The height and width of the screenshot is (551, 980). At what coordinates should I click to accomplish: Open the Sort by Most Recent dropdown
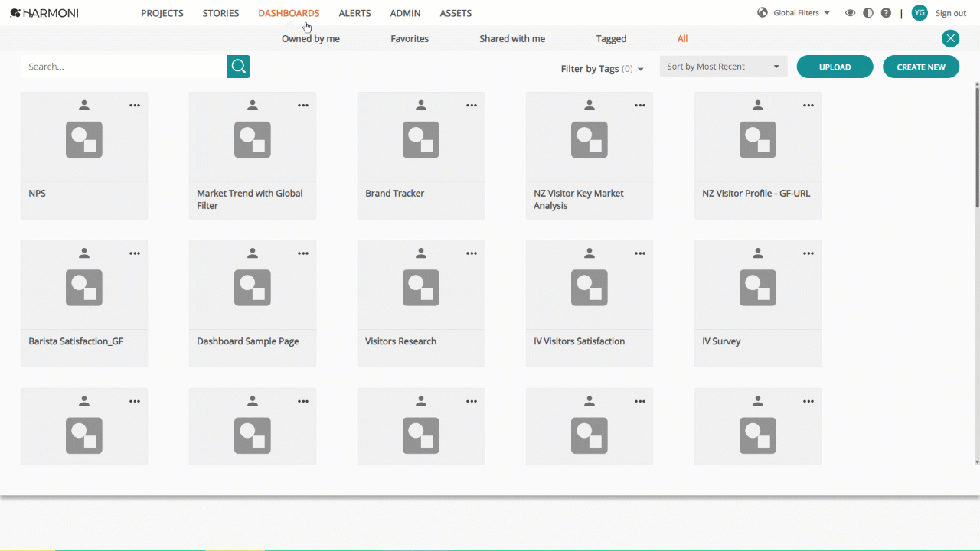(x=724, y=67)
